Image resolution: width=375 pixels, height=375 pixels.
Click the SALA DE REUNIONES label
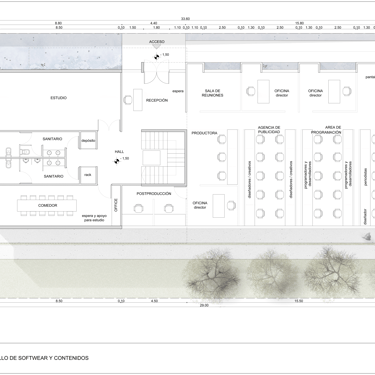tap(212, 93)
